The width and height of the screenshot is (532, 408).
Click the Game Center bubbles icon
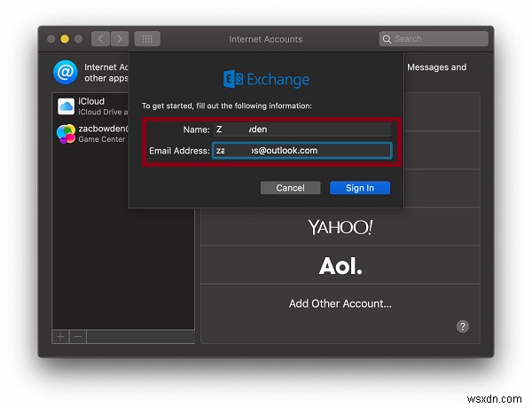pyautogui.click(x=66, y=134)
